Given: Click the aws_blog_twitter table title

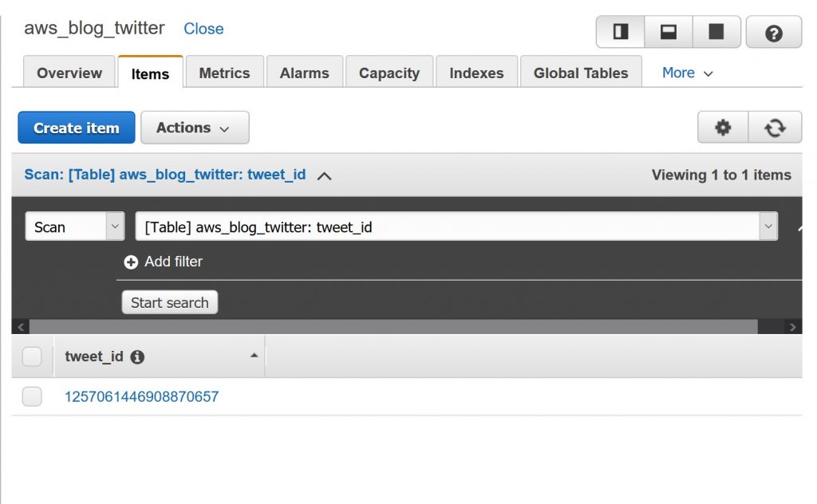Looking at the screenshot, I should (x=95, y=28).
